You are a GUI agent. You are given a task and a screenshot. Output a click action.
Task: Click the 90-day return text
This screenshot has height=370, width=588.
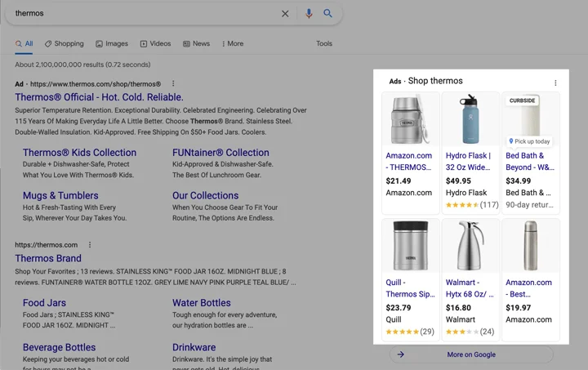point(529,205)
